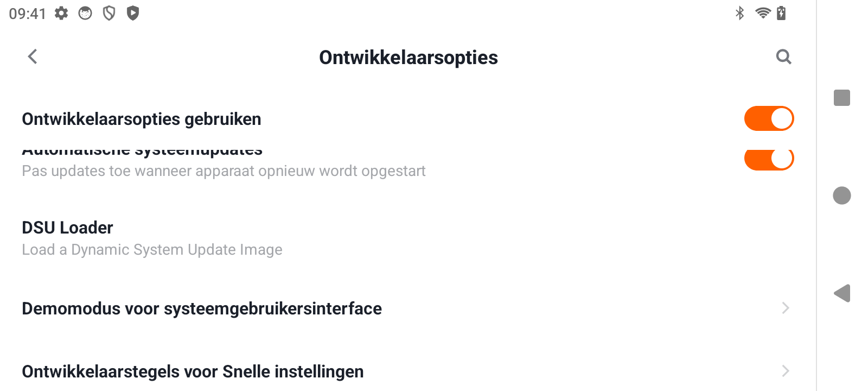This screenshot has height=391, width=868.
Task: Open the chevron next to Ontwikkelaarstegels
Action: pyautogui.click(x=785, y=371)
